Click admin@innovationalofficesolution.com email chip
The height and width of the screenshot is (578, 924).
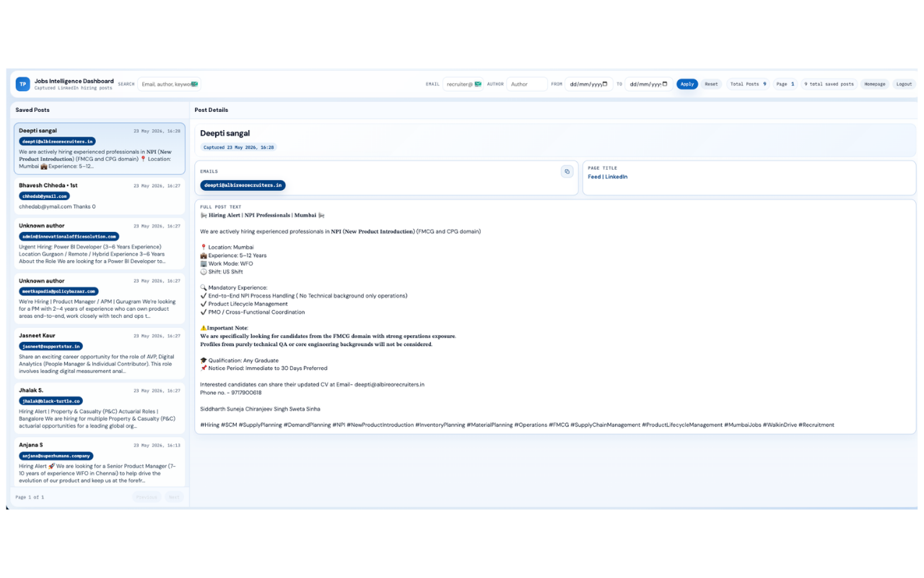point(69,236)
